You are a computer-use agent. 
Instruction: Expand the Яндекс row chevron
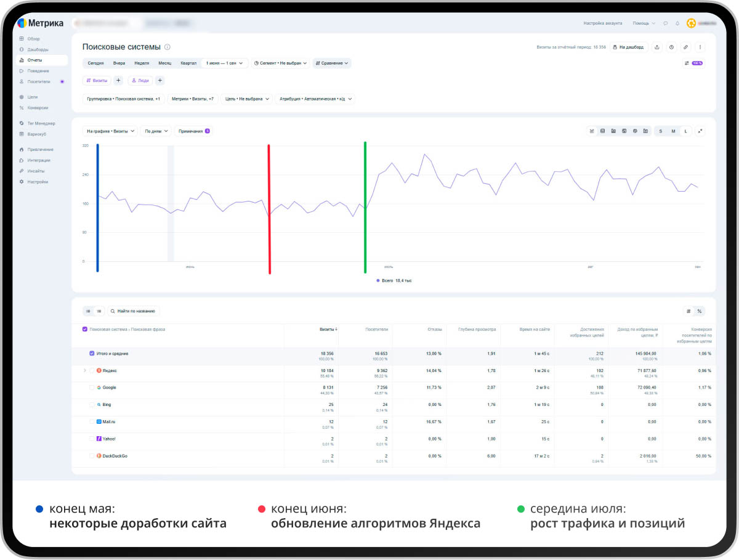coord(84,371)
